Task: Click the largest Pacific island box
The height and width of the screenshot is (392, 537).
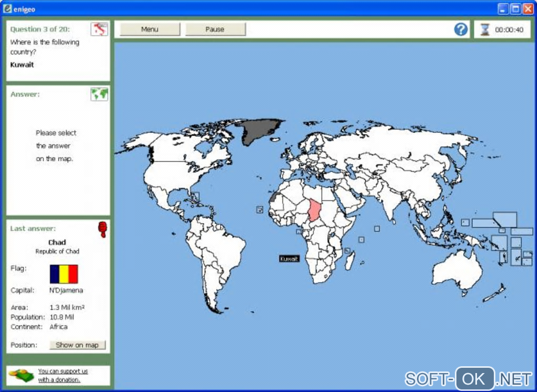Action: 505,219
